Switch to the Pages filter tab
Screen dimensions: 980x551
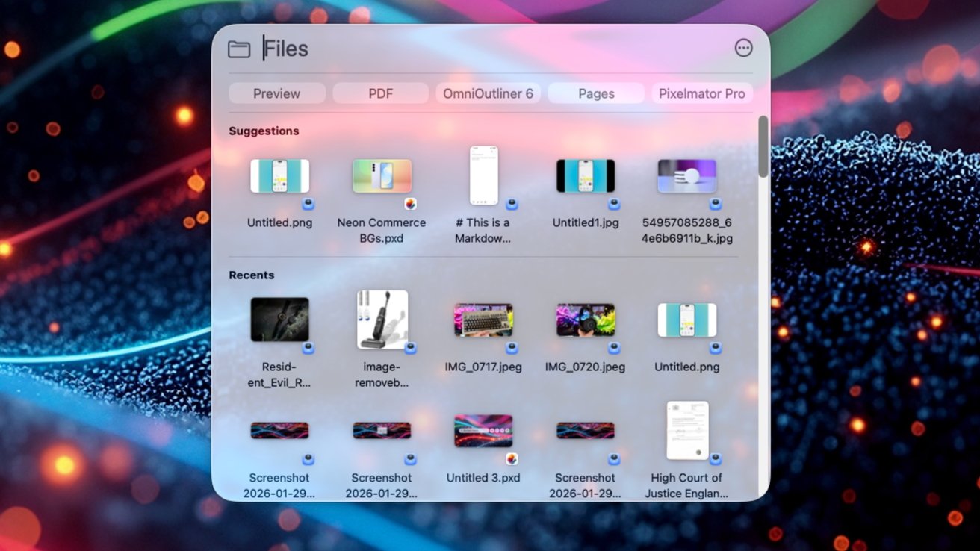point(595,93)
